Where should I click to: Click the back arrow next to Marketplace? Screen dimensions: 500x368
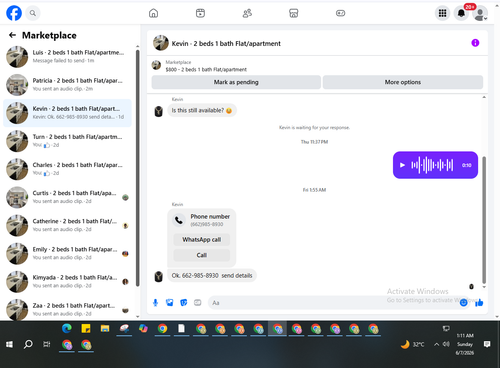pos(12,35)
